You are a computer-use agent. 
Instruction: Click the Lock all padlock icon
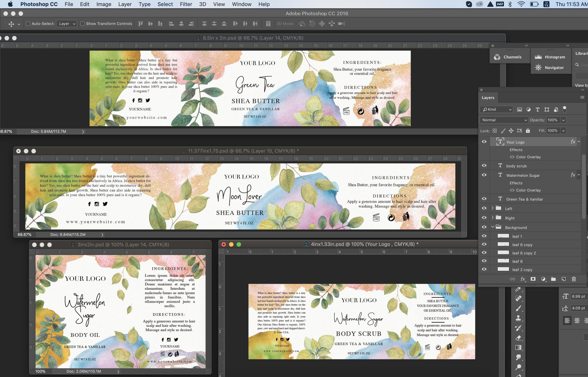pos(528,131)
